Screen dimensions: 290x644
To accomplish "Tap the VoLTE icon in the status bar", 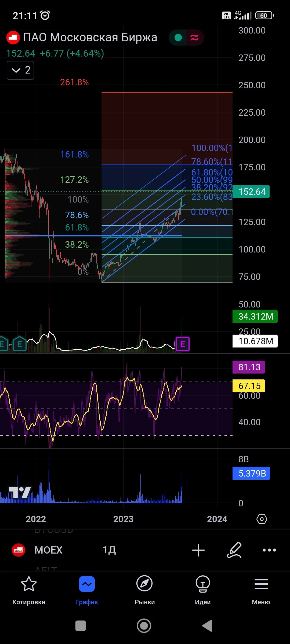I will tap(227, 16).
